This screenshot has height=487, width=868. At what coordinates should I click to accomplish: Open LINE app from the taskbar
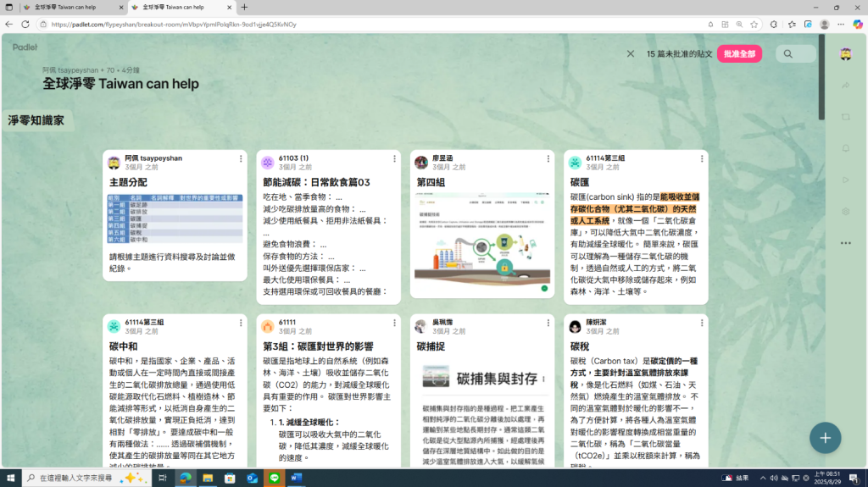[274, 479]
